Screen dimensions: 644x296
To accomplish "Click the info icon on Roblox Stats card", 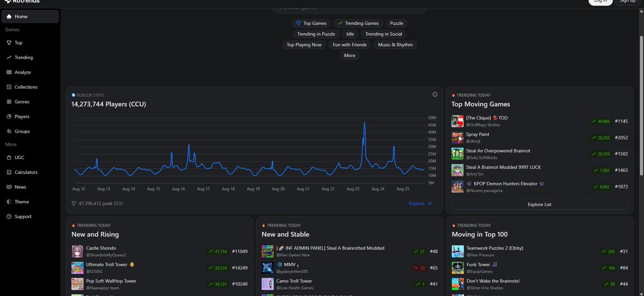I will coord(435,95).
